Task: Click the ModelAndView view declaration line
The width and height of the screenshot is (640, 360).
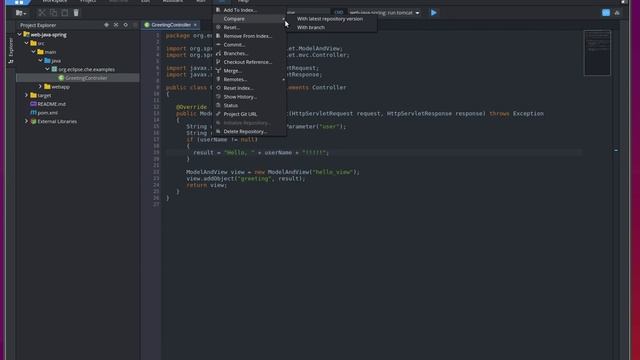Action: click(273, 172)
